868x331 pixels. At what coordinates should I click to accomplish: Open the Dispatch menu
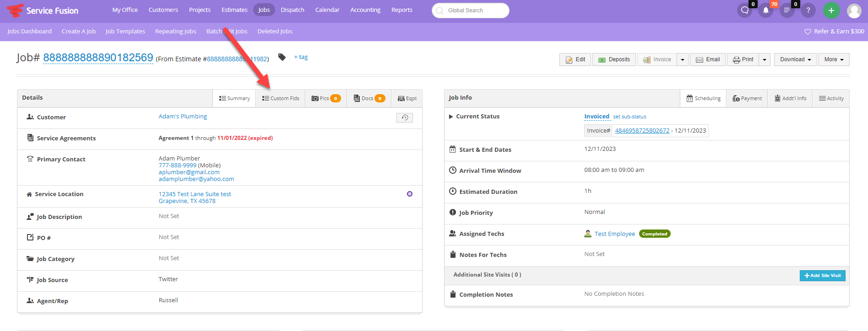pyautogui.click(x=293, y=10)
